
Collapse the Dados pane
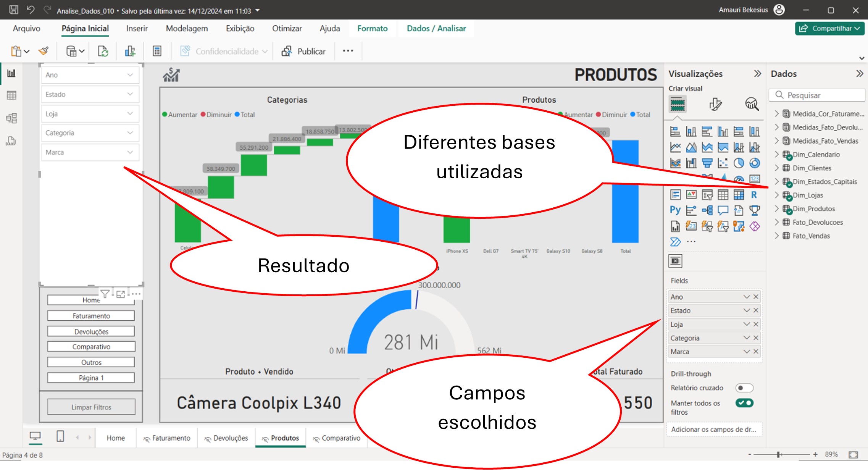tap(859, 73)
